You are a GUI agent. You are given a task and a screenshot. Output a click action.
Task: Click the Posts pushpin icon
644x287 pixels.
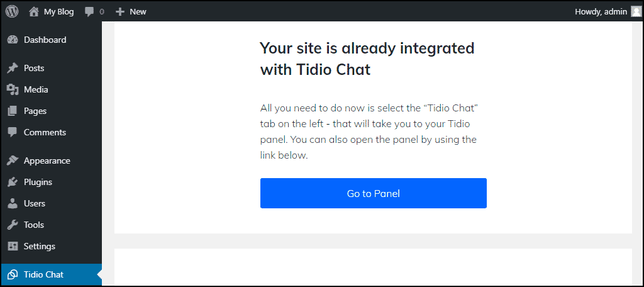point(13,68)
